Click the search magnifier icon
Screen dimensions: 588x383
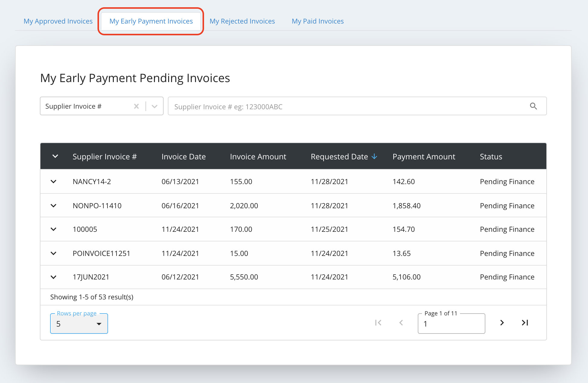click(x=533, y=106)
